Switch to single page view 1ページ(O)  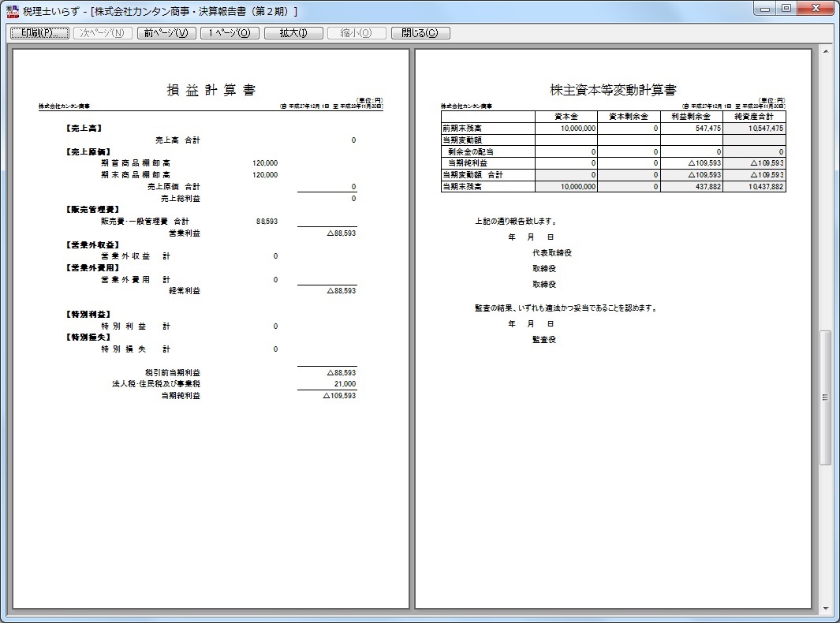(x=230, y=33)
